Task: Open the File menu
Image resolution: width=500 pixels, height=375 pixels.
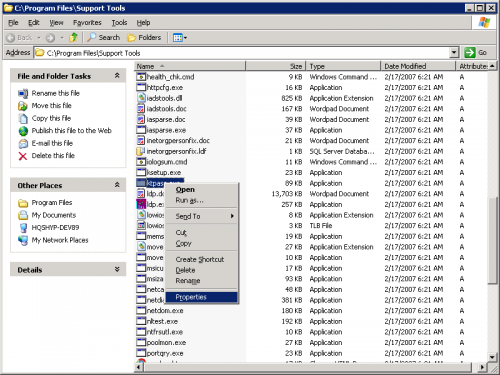Action: pos(13,23)
